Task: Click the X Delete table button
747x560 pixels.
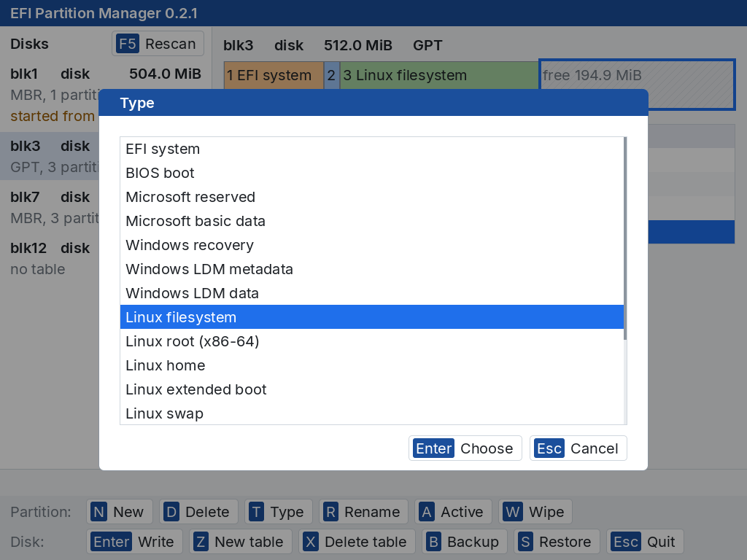Action: (x=357, y=542)
